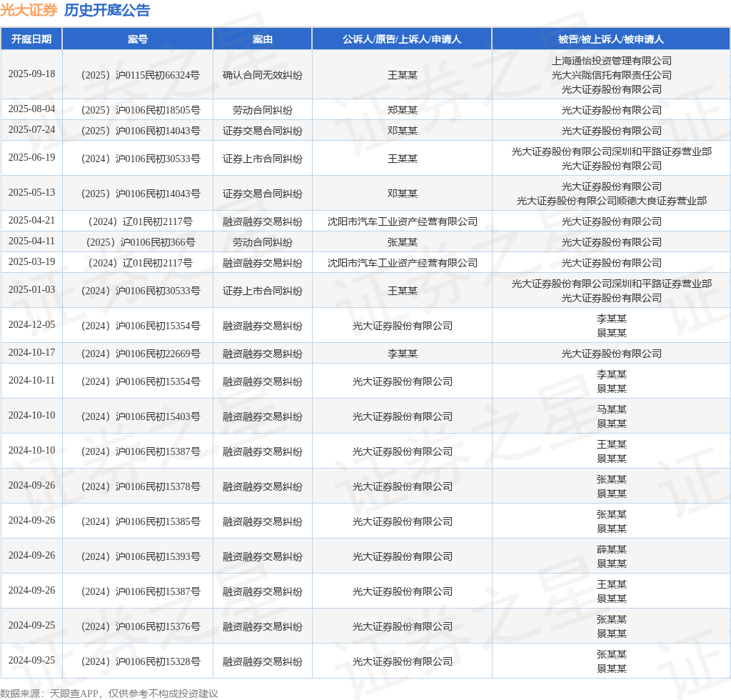Click 光大兴陇信托有限责任公司 defendant

tap(612, 75)
